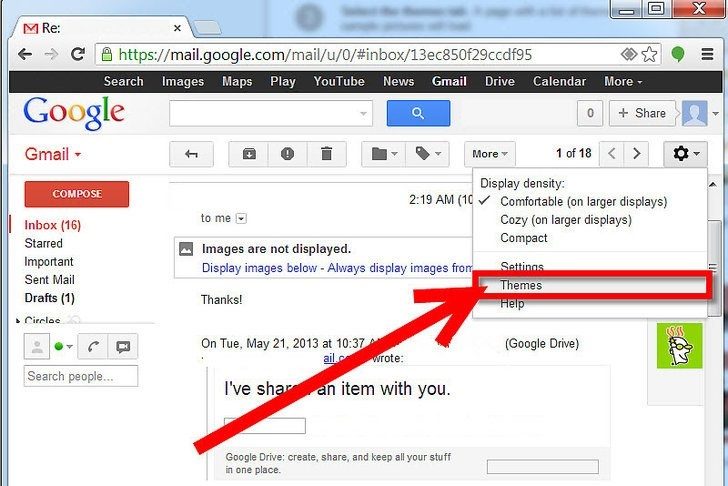Delete the email with the trash icon

pyautogui.click(x=326, y=154)
